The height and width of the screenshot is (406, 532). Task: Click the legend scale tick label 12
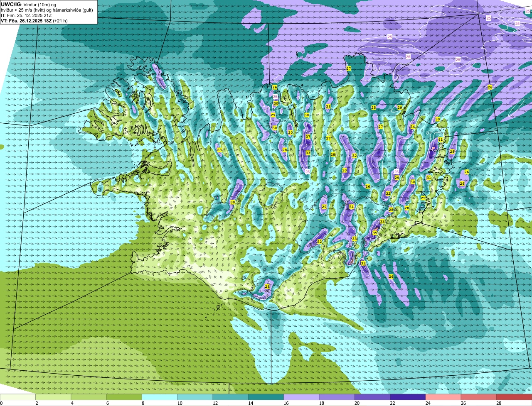215,403
